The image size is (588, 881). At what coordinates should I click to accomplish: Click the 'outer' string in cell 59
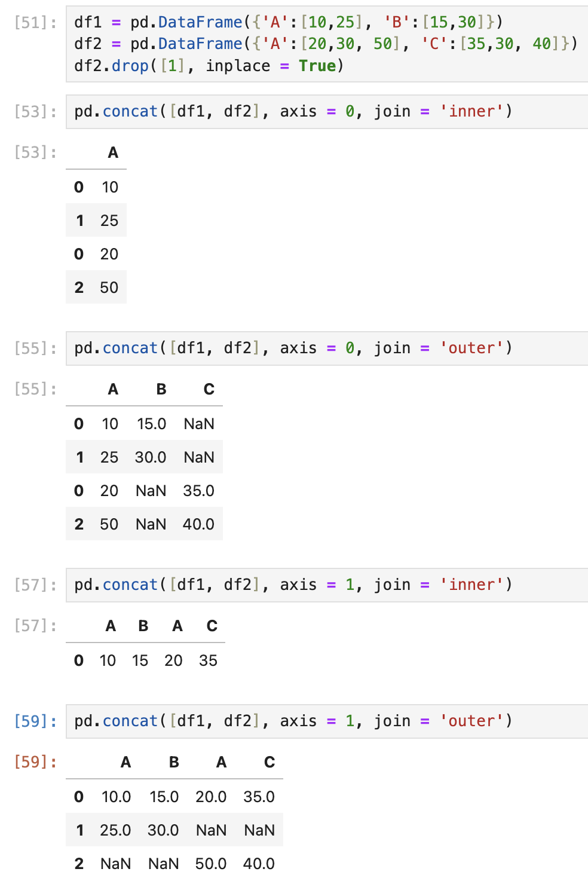click(x=472, y=721)
